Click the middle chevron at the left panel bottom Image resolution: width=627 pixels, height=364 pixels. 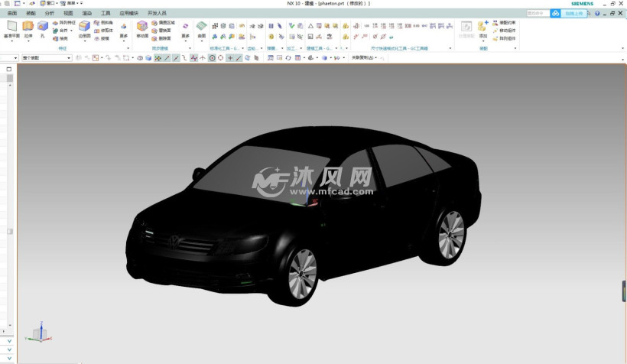click(x=9, y=349)
